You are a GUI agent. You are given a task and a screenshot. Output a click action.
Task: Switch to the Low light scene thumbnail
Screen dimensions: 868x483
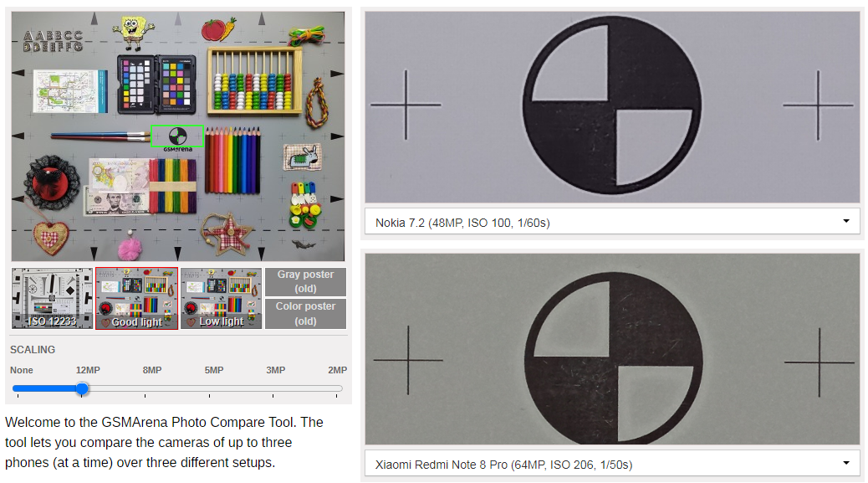click(221, 299)
